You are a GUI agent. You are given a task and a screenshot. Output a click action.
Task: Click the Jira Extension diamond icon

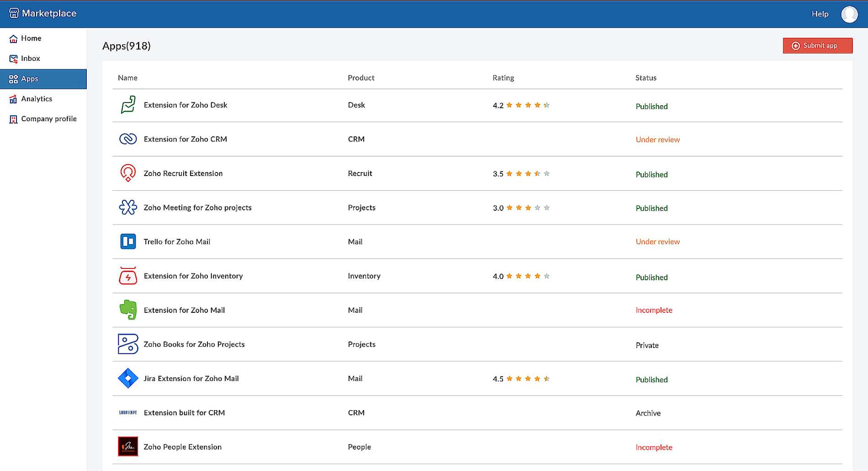point(128,378)
